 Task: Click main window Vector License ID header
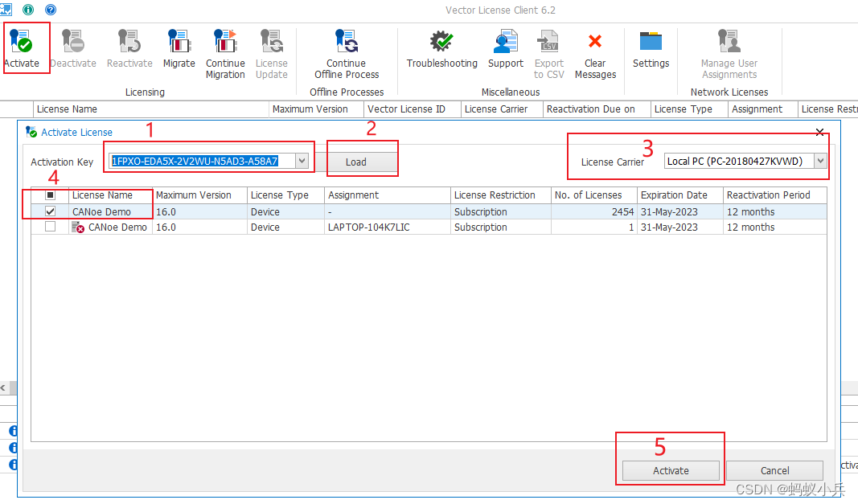(412, 109)
